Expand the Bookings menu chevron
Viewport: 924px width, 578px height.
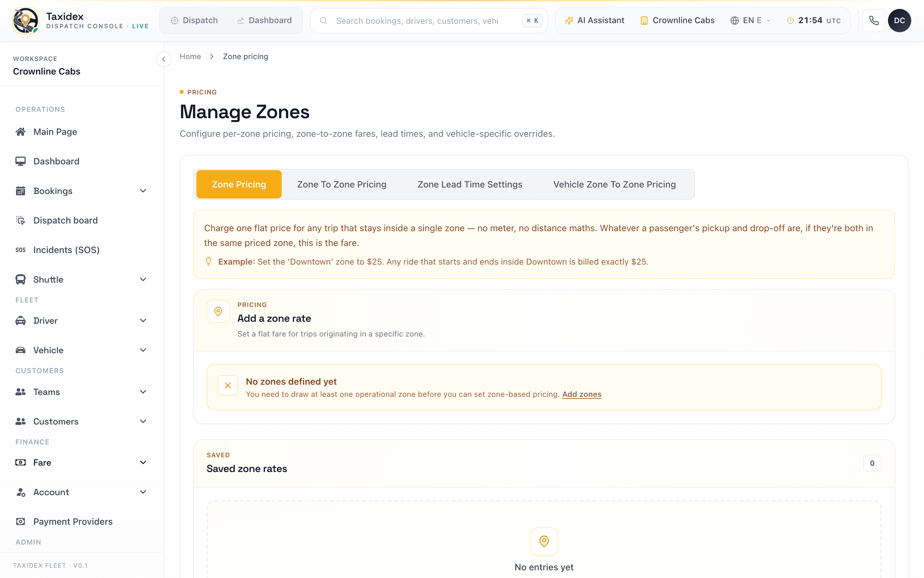tap(143, 191)
